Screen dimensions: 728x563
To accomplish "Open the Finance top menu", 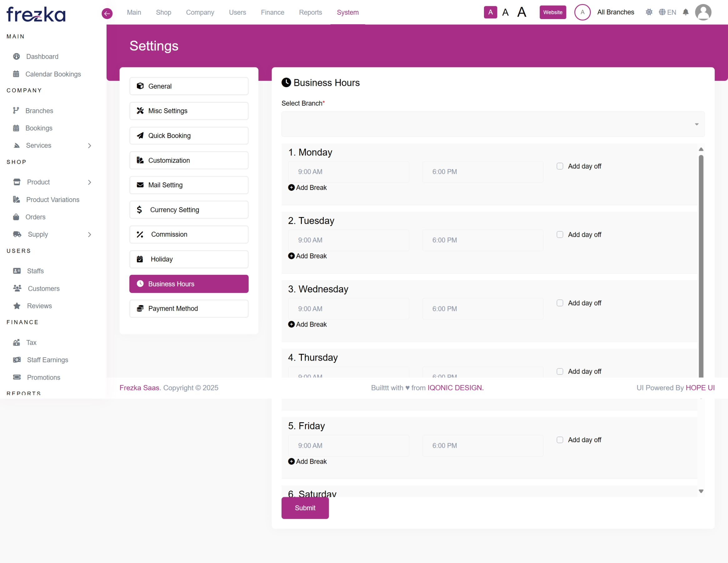I will coord(272,12).
